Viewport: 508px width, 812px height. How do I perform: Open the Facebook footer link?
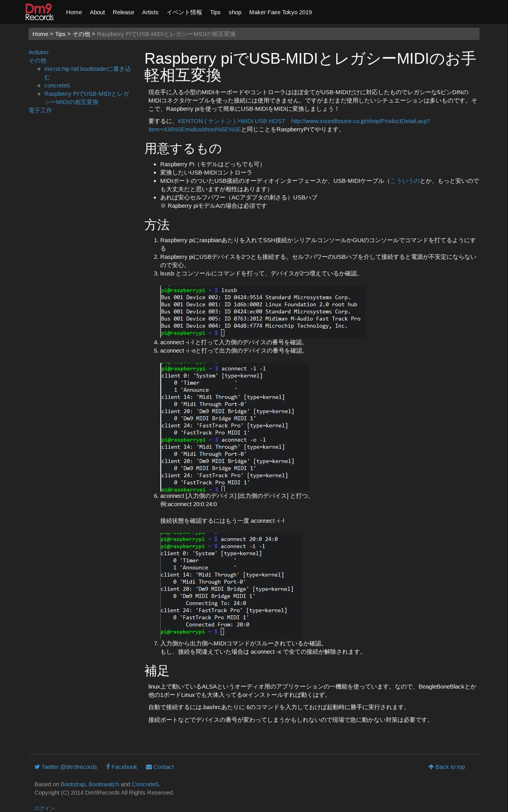point(121,766)
